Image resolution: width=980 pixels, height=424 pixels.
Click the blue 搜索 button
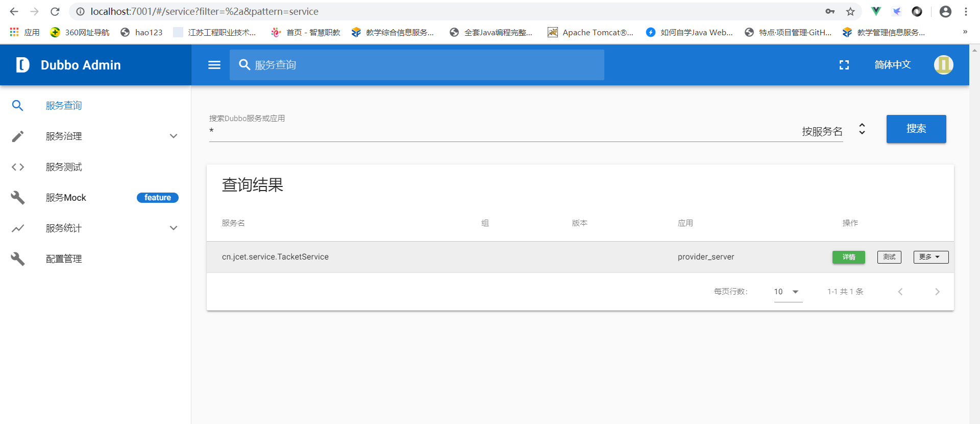(x=916, y=129)
